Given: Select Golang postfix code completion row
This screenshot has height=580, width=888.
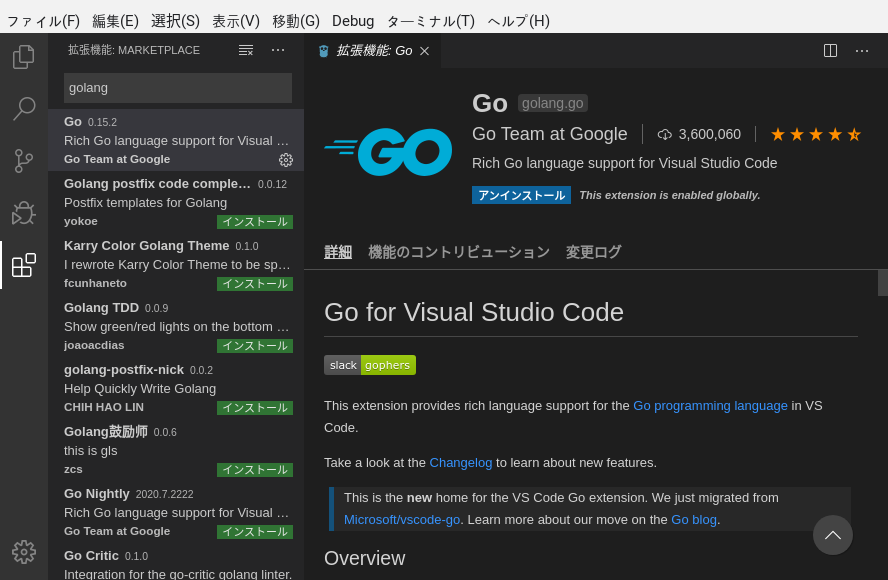Looking at the screenshot, I should (x=176, y=202).
